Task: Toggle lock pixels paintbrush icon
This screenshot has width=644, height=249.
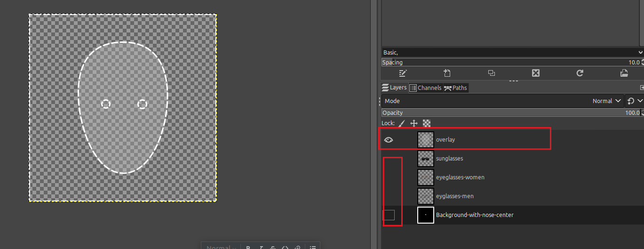Action: 402,123
